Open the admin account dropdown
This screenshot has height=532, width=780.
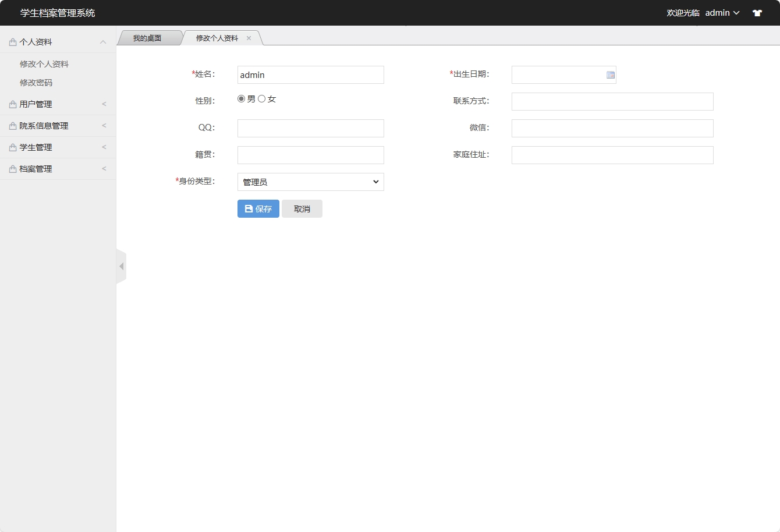722,12
